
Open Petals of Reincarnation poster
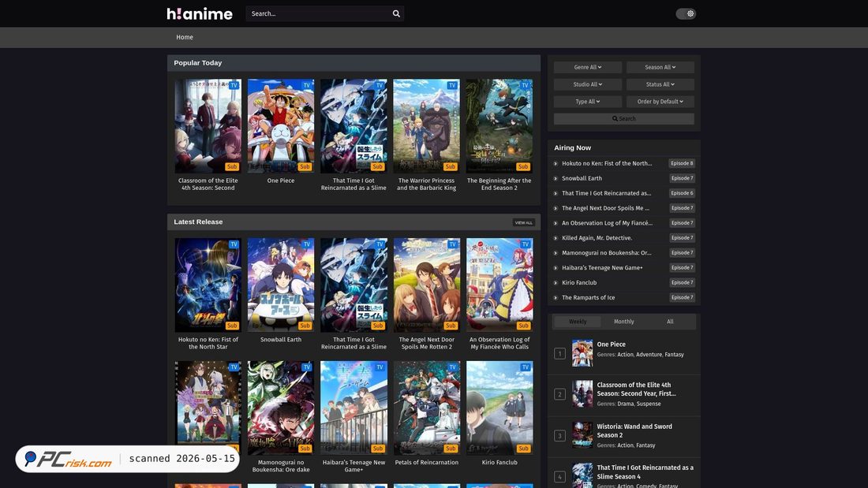point(426,408)
